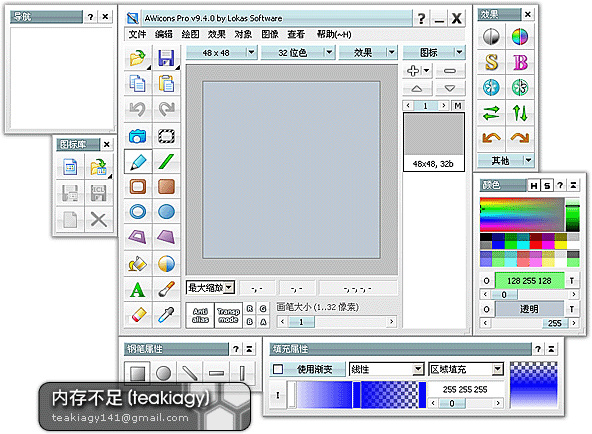Screen dimensions: 592x434
Task: Select the eyedropper color picker tool
Action: pos(166,315)
